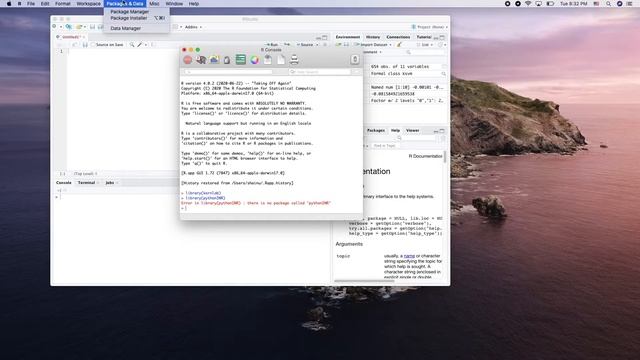The height and width of the screenshot is (360, 640).
Task: Open the color wheel preferences icon
Action: coord(254,60)
